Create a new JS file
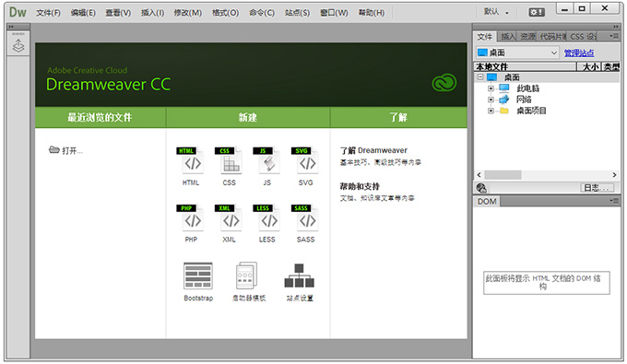The width and height of the screenshot is (627, 364). click(266, 166)
